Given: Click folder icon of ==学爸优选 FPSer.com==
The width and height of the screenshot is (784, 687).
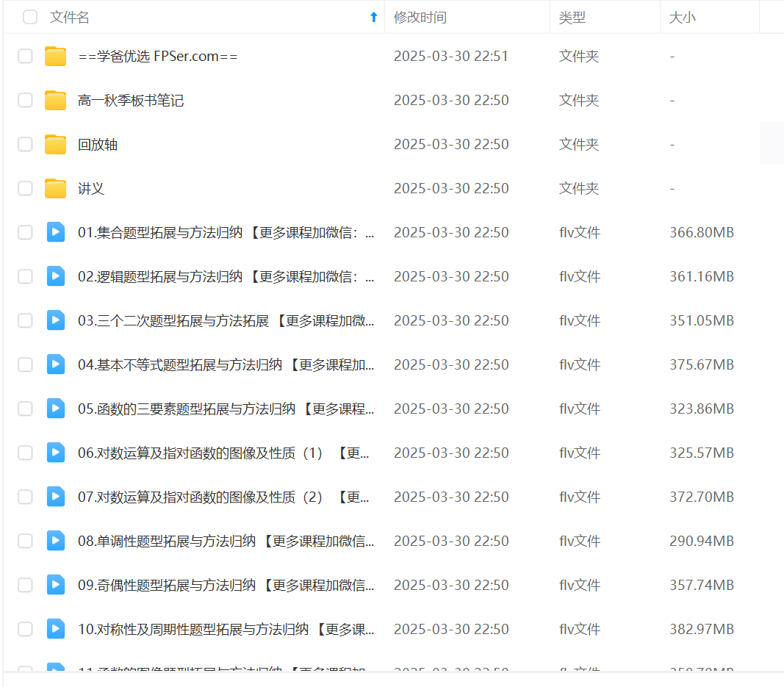Looking at the screenshot, I should click(x=56, y=56).
